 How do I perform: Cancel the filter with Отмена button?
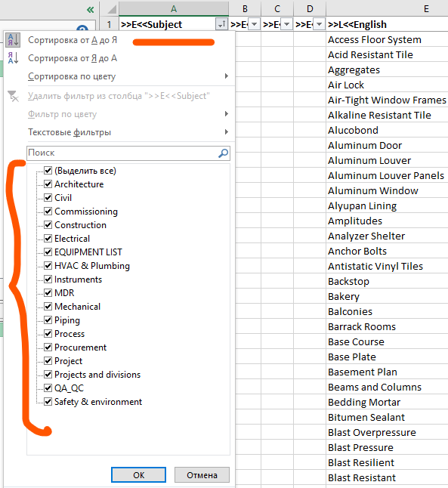point(202,475)
